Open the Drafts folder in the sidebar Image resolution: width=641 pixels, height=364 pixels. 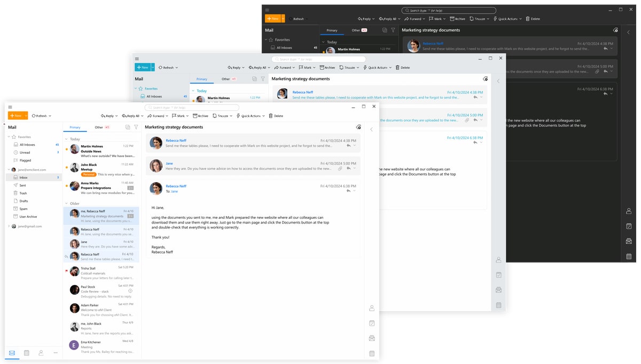coord(24,201)
